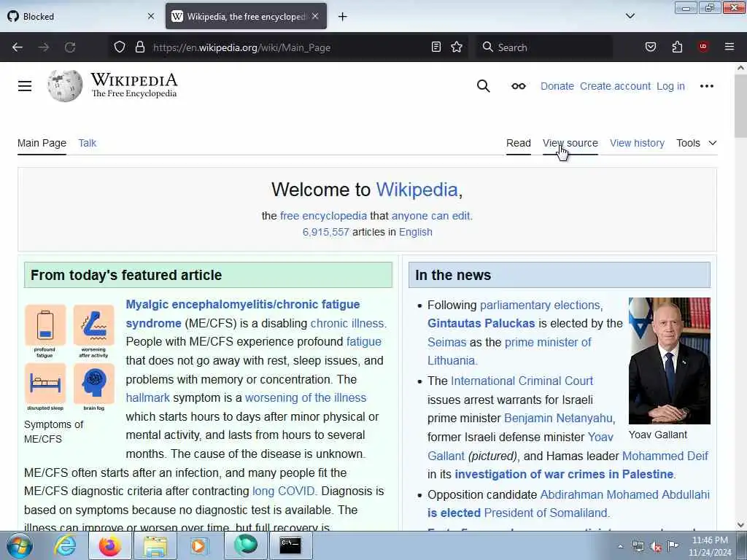The width and height of the screenshot is (747, 560).
Task: Open the 'anyone can edit' link
Action: [430, 216]
